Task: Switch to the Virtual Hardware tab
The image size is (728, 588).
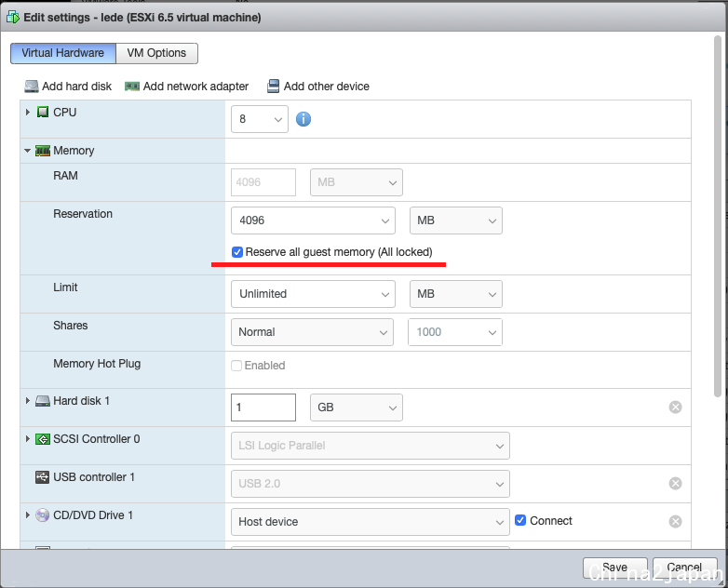Action: pos(63,53)
